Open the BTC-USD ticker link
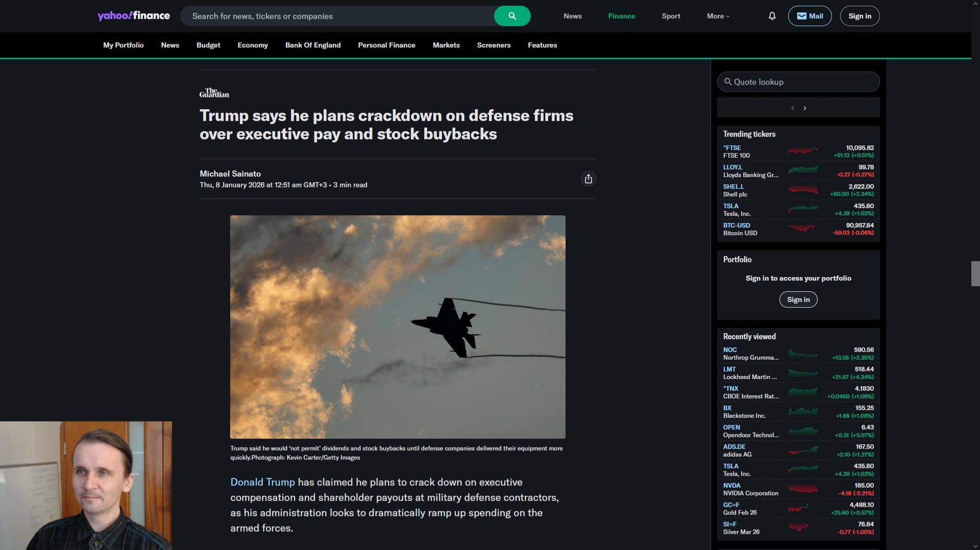 point(737,225)
